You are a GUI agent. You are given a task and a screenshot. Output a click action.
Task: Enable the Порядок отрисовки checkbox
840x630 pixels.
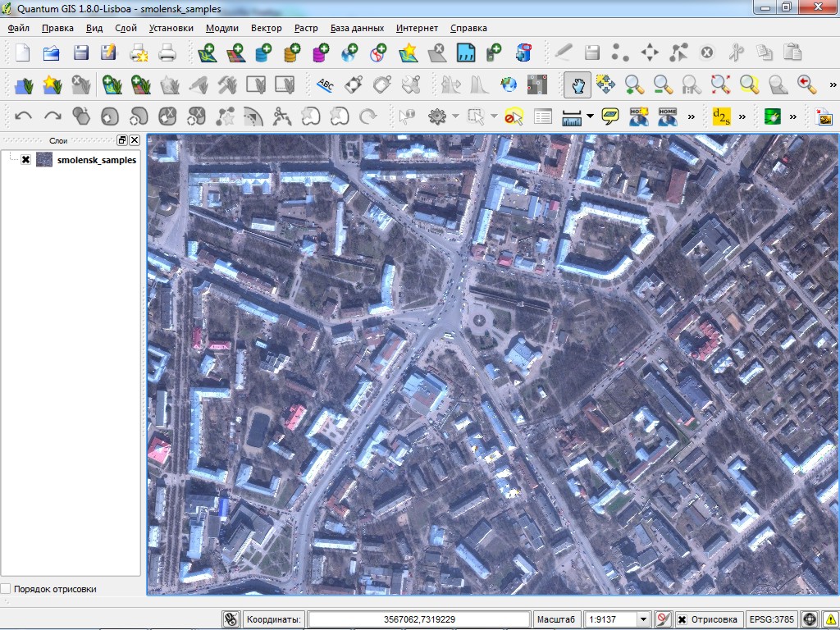[x=6, y=588]
